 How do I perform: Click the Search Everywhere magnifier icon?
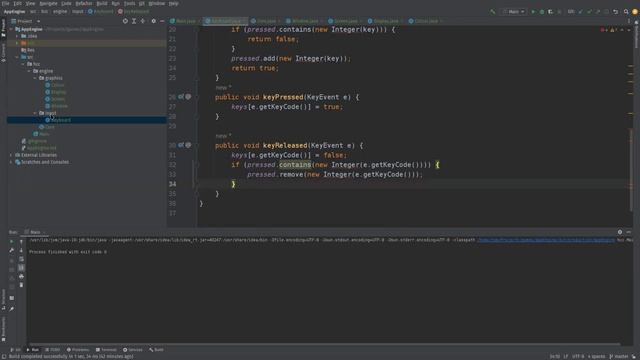(626, 12)
